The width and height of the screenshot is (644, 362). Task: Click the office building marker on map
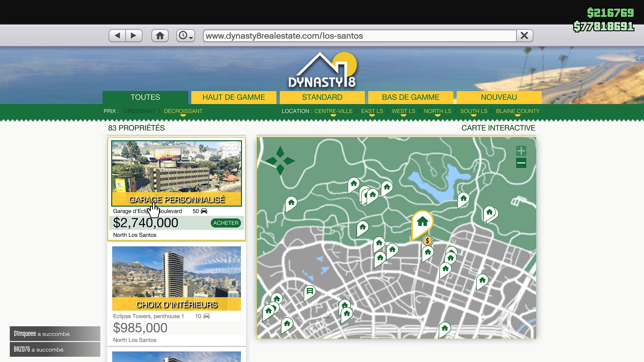click(310, 291)
